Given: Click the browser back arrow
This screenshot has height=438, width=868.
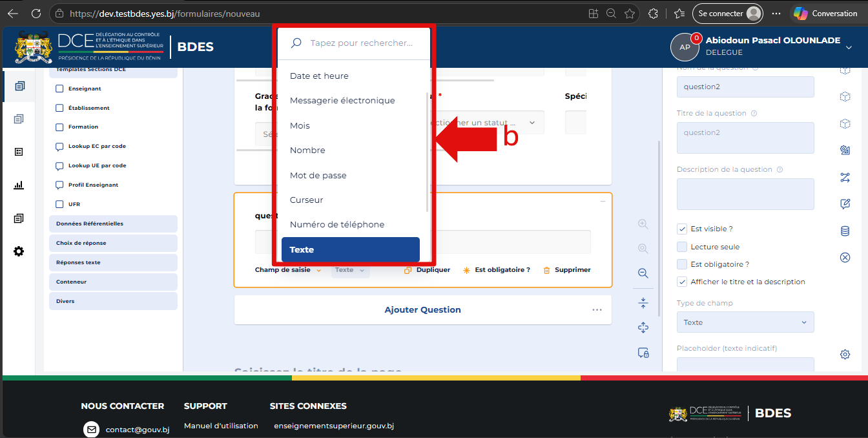Looking at the screenshot, I should click(x=12, y=13).
